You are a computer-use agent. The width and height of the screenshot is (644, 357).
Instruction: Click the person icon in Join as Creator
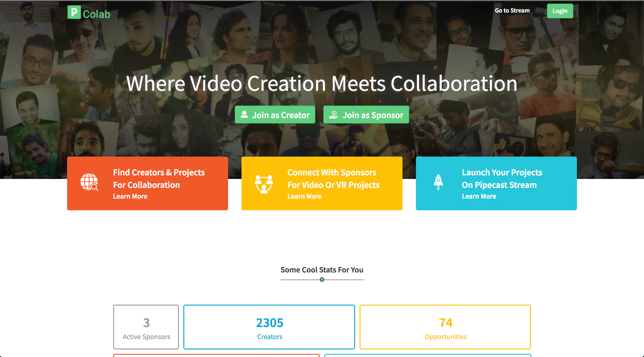click(244, 115)
